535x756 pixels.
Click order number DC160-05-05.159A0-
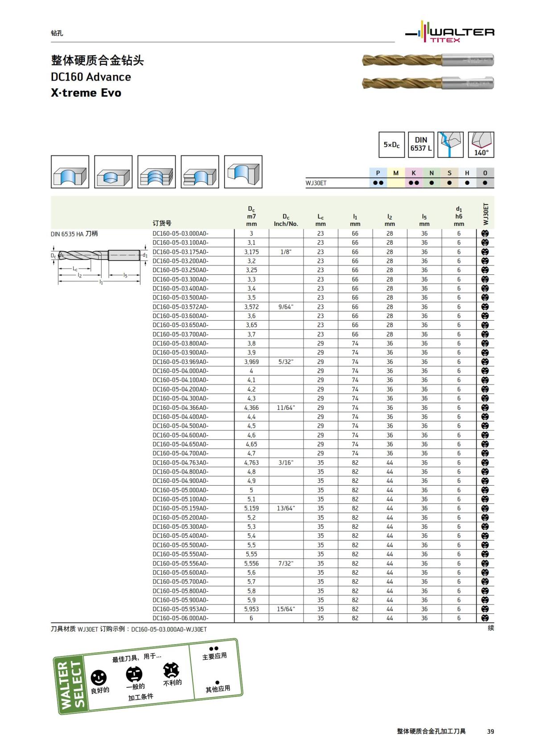click(x=181, y=508)
